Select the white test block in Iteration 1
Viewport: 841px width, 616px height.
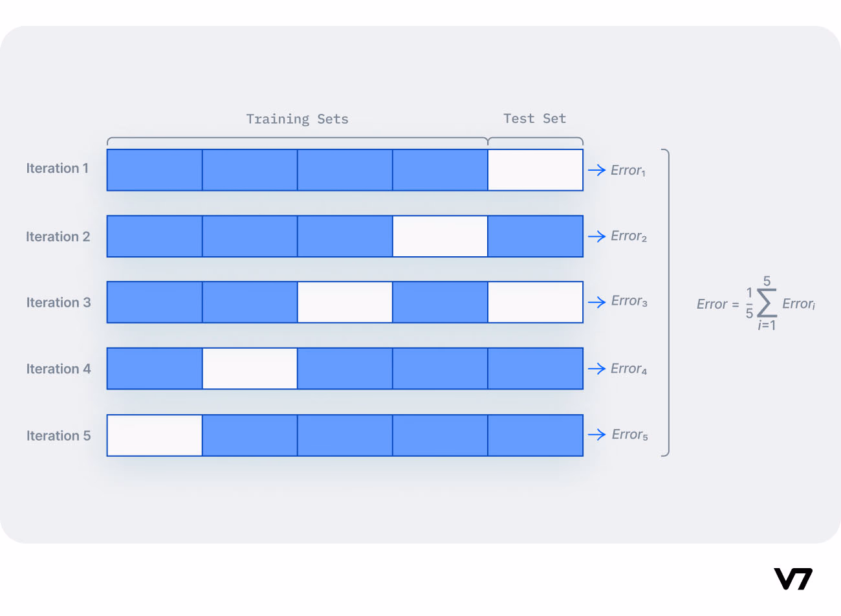(536, 170)
